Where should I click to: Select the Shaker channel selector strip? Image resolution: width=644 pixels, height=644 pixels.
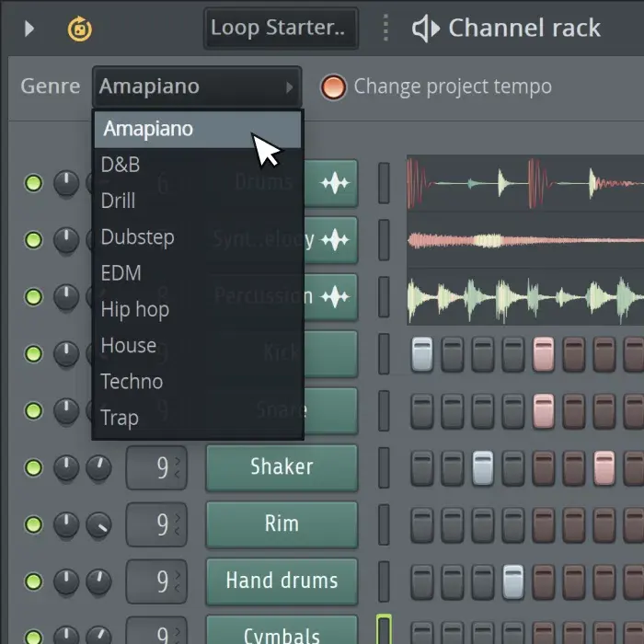pos(384,467)
